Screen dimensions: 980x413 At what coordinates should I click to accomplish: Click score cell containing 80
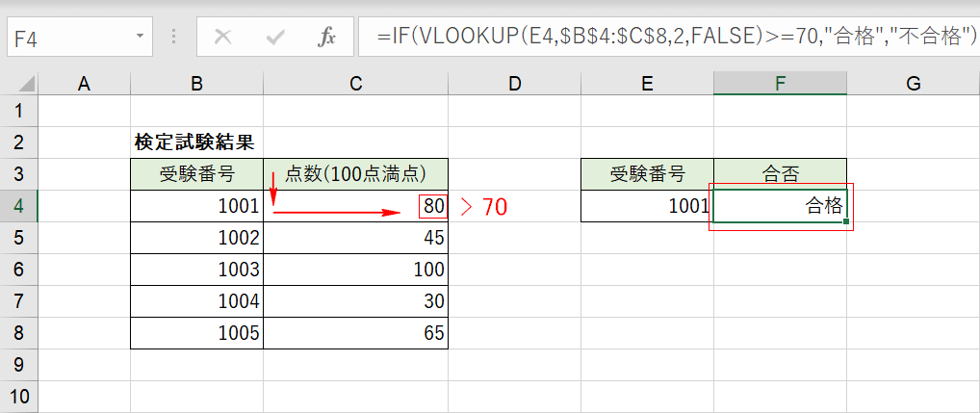coord(355,206)
